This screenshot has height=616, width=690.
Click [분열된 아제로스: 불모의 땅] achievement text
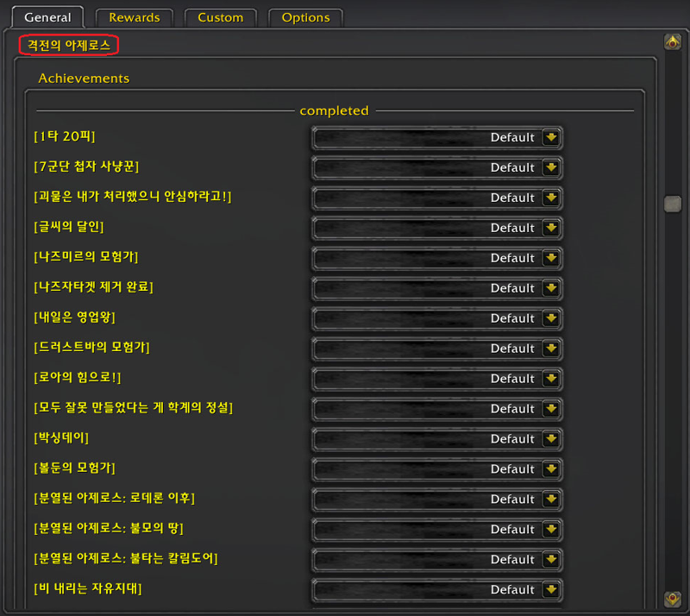(x=109, y=528)
